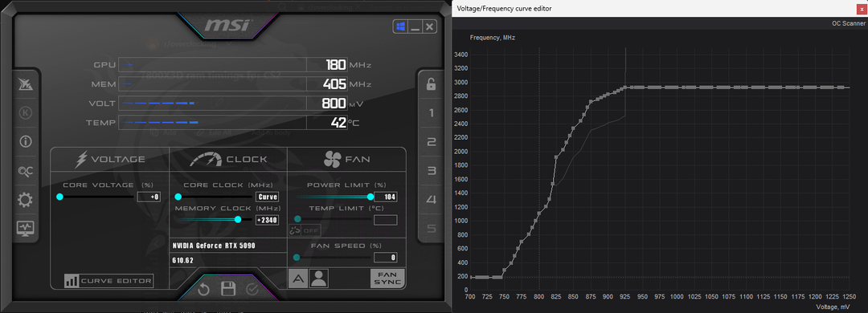Open the Kombustor K icon in left sidebar
Viewport: 868px width, 313px height.
point(25,113)
